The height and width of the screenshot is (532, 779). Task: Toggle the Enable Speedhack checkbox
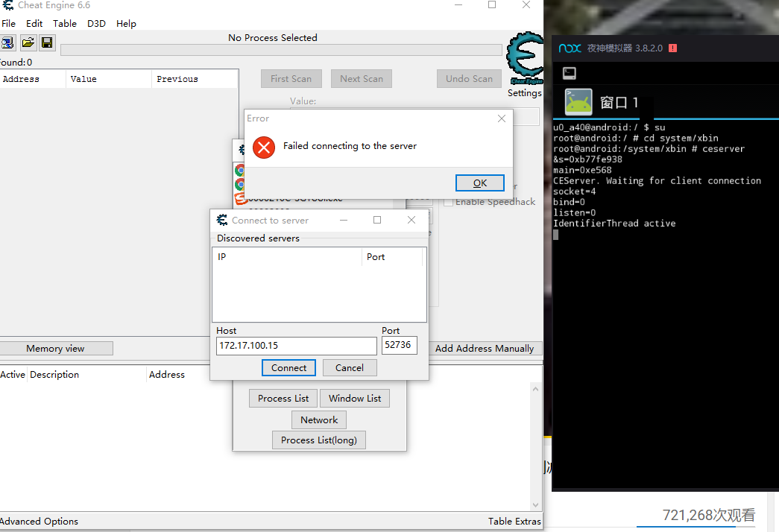449,202
